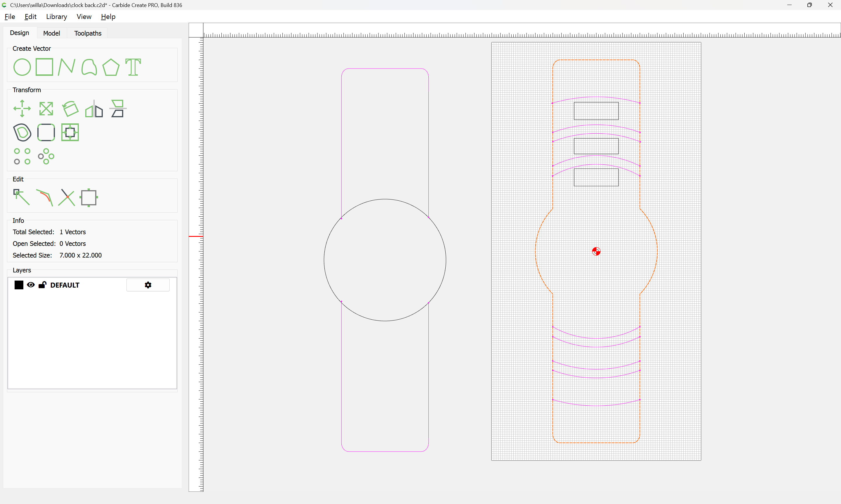
Task: Select the Polyline vector tool
Action: click(x=66, y=67)
